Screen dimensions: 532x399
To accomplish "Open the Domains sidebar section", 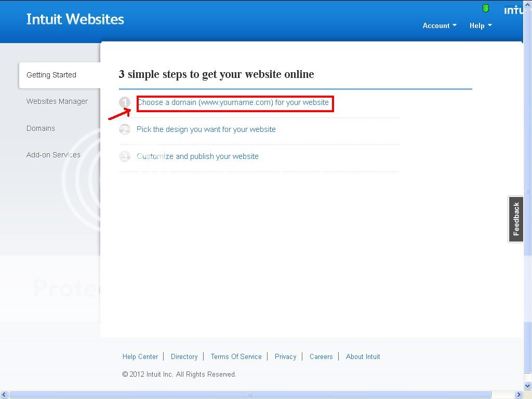I will [41, 128].
